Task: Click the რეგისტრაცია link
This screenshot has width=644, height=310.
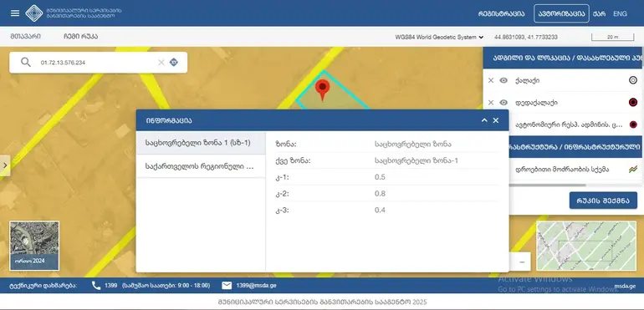Action: click(501, 13)
